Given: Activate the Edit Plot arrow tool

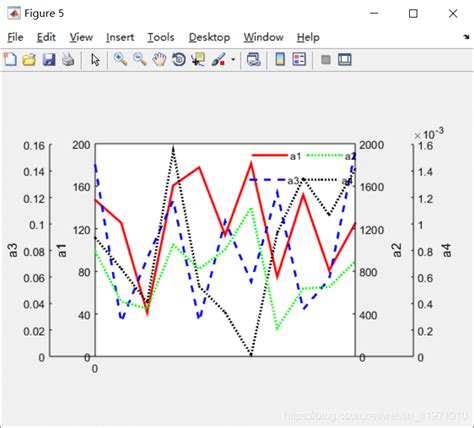Looking at the screenshot, I should [95, 60].
